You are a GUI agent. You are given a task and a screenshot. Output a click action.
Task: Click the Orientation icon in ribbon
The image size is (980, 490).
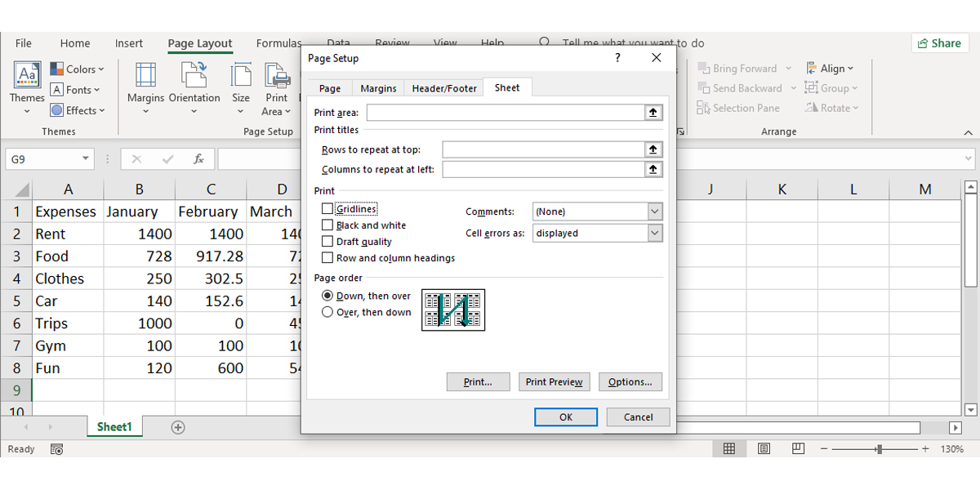[x=194, y=75]
